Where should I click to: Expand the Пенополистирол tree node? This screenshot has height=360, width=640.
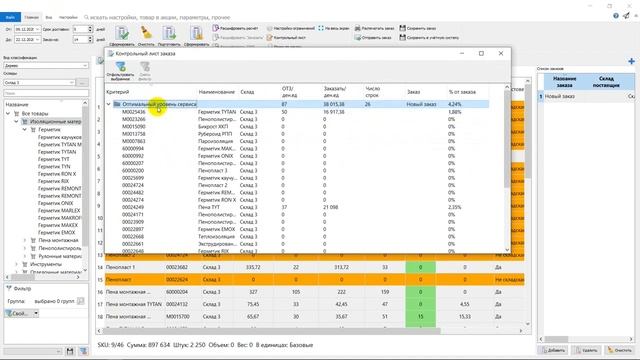(24, 248)
